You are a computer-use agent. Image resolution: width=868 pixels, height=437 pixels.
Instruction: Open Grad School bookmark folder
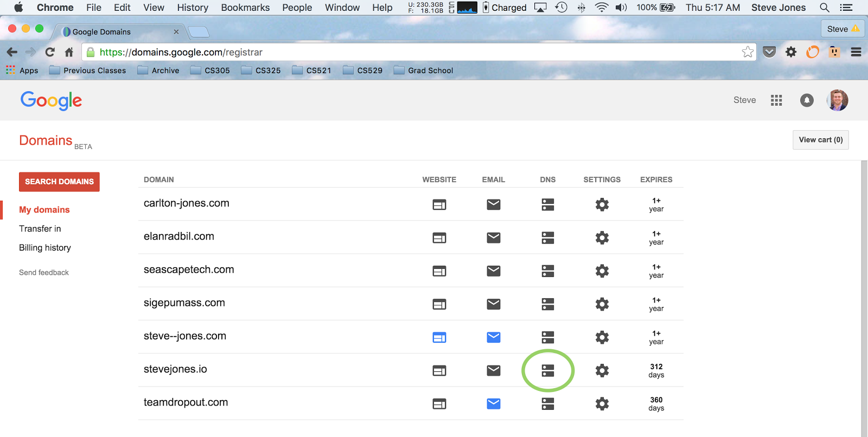click(x=423, y=70)
